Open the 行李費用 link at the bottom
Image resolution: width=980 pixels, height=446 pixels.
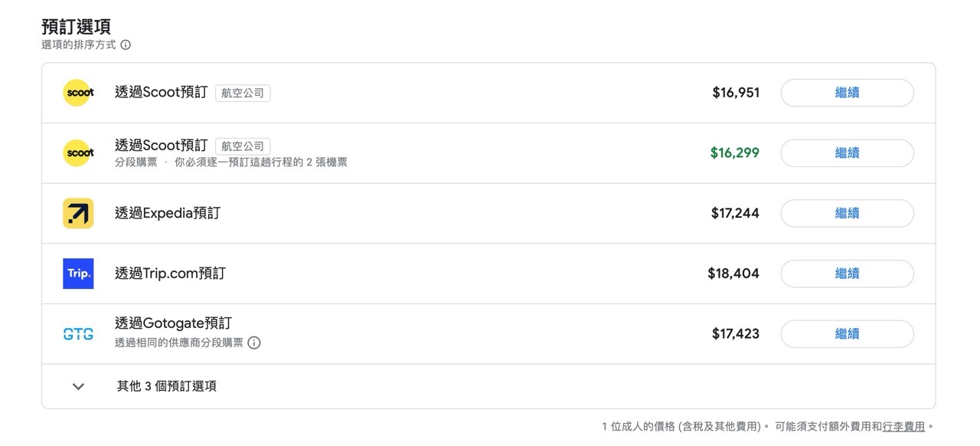[902, 425]
